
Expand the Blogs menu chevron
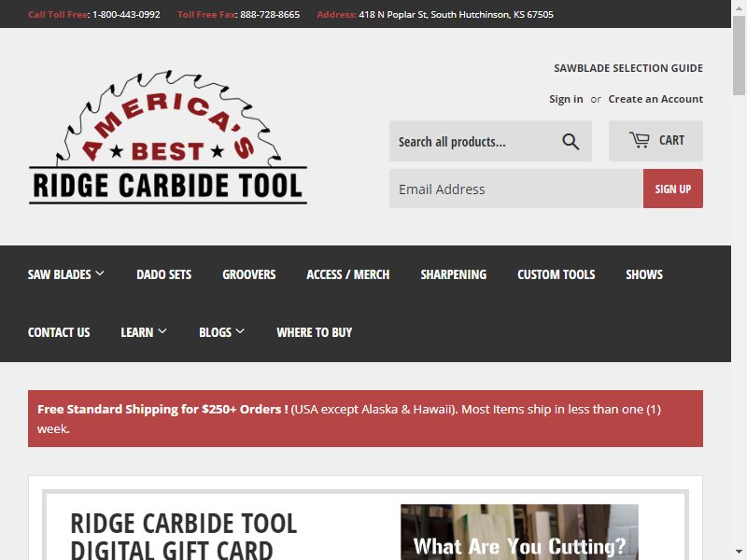point(240,331)
